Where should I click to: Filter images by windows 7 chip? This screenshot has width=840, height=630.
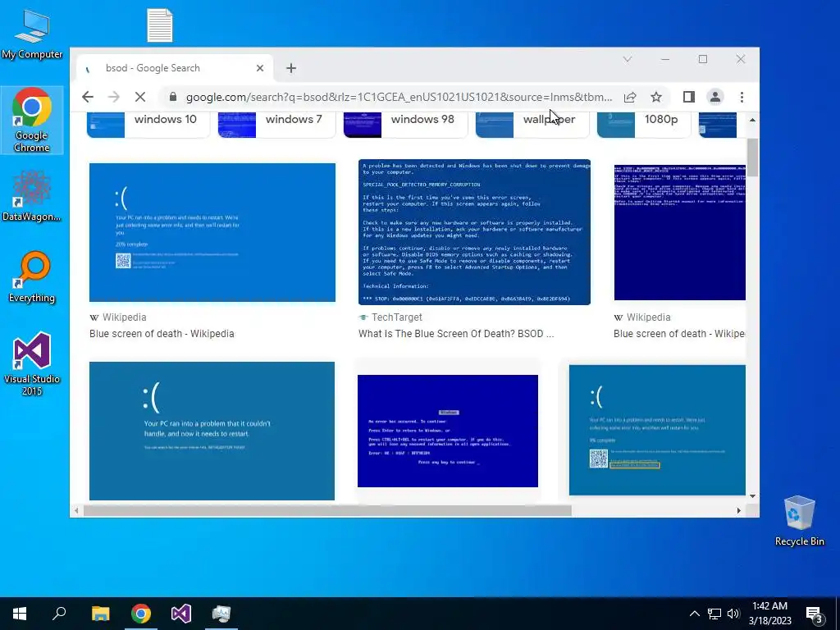click(x=276, y=123)
